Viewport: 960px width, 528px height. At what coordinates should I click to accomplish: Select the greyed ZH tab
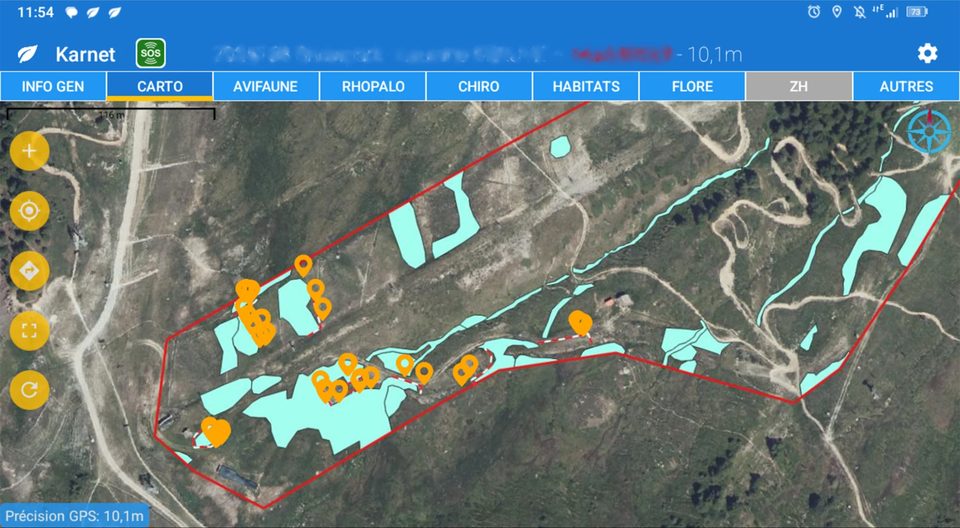click(x=798, y=86)
